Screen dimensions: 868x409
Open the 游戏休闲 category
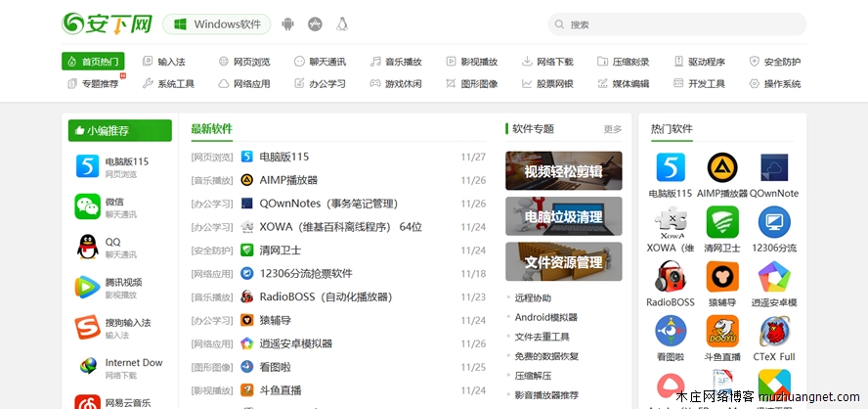[x=396, y=84]
